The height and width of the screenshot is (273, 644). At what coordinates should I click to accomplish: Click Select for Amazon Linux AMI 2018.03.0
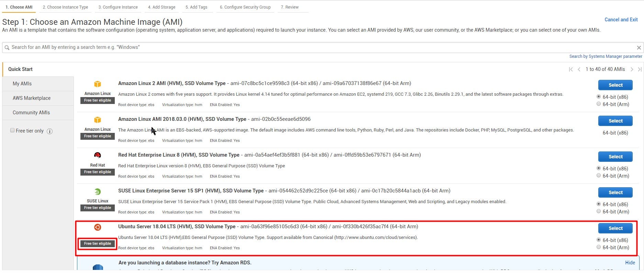[615, 121]
